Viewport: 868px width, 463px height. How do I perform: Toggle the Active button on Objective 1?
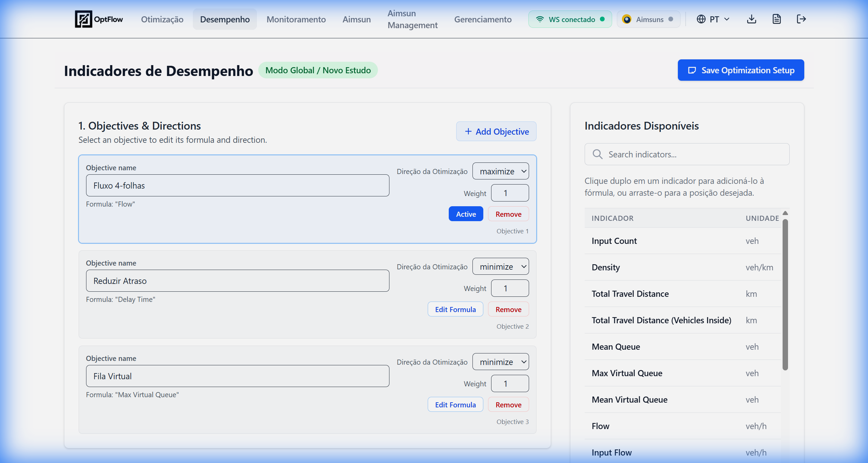tap(466, 214)
